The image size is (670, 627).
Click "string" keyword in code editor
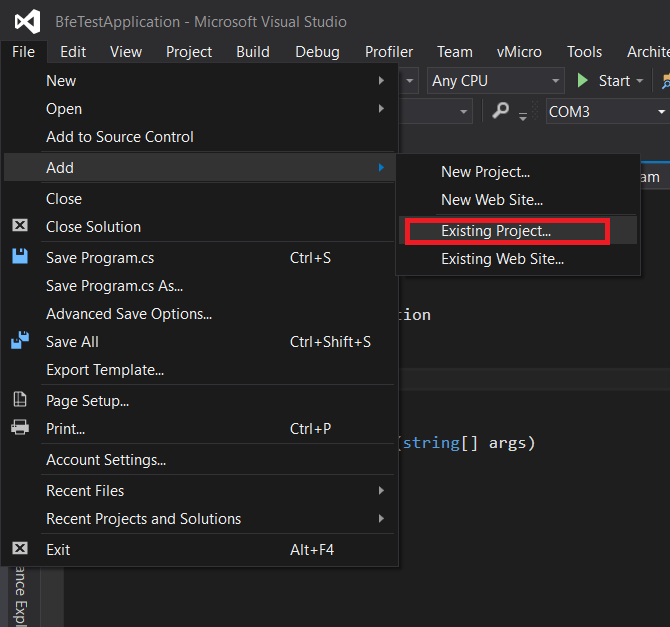pyautogui.click(x=431, y=443)
